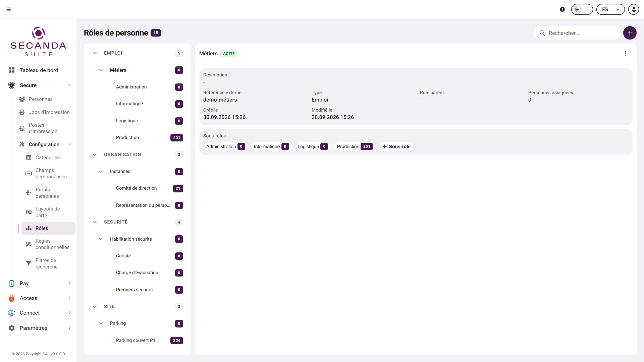Click the Catégories table icon
The width and height of the screenshot is (644, 362).
(x=29, y=158)
